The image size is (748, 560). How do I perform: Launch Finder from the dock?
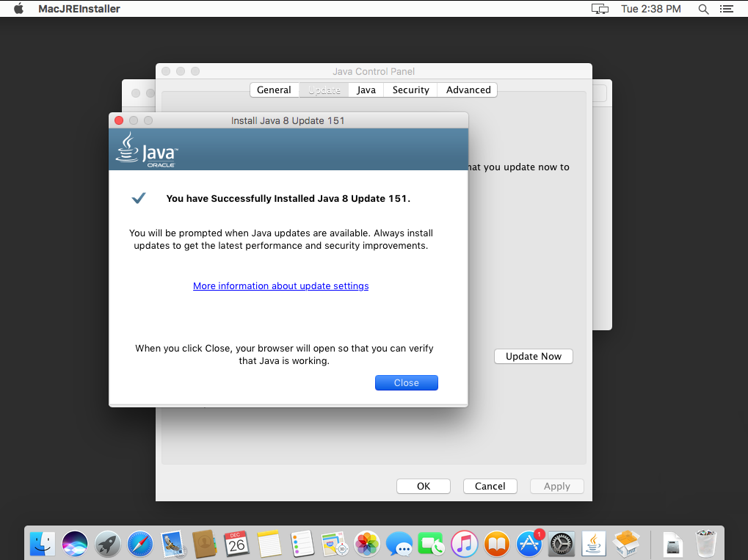pos(43,544)
